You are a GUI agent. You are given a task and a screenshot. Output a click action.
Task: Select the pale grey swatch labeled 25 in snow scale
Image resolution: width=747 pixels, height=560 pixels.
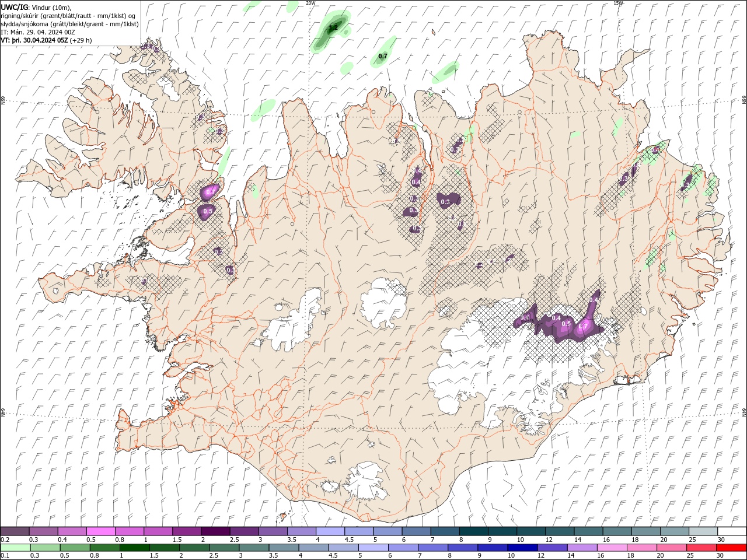pyautogui.click(x=703, y=531)
